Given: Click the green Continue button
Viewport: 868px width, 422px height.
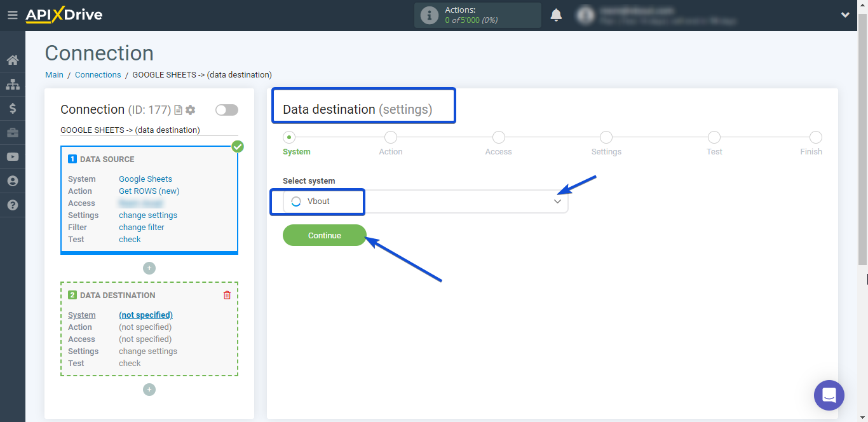Looking at the screenshot, I should pyautogui.click(x=325, y=235).
